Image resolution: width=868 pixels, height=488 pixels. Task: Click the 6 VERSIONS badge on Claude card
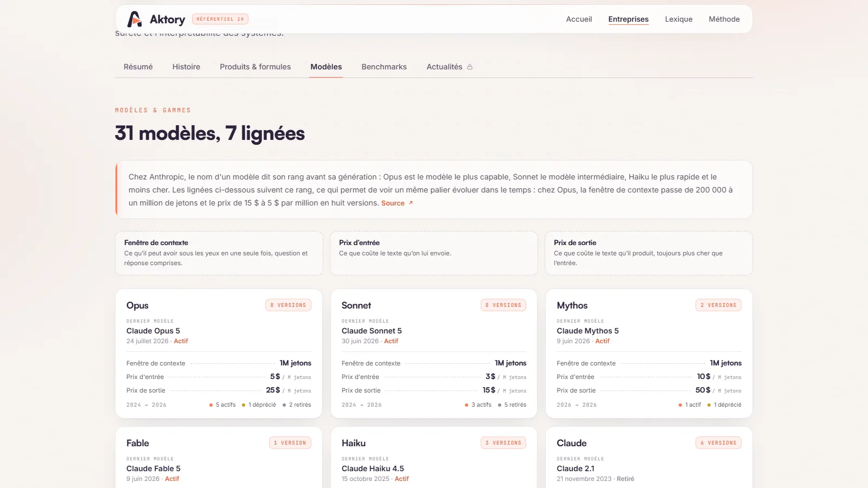[718, 443]
